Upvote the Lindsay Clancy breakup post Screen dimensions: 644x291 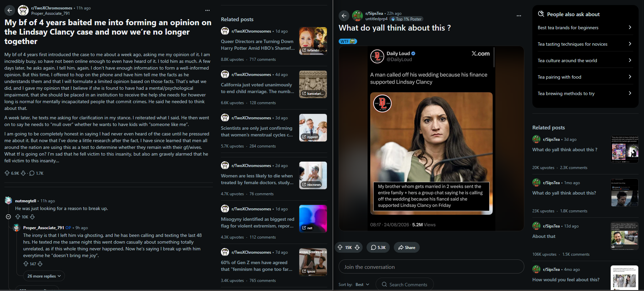7,173
